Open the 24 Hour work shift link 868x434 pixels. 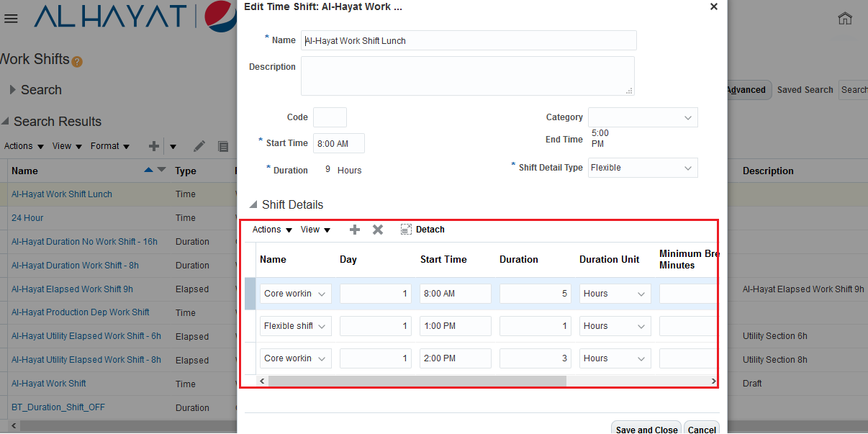[x=27, y=217]
